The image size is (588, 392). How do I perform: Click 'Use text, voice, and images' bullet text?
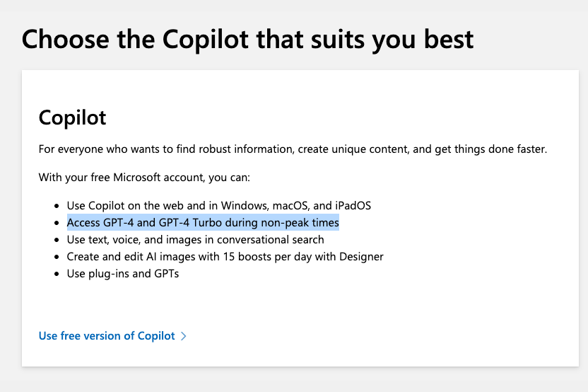195,240
